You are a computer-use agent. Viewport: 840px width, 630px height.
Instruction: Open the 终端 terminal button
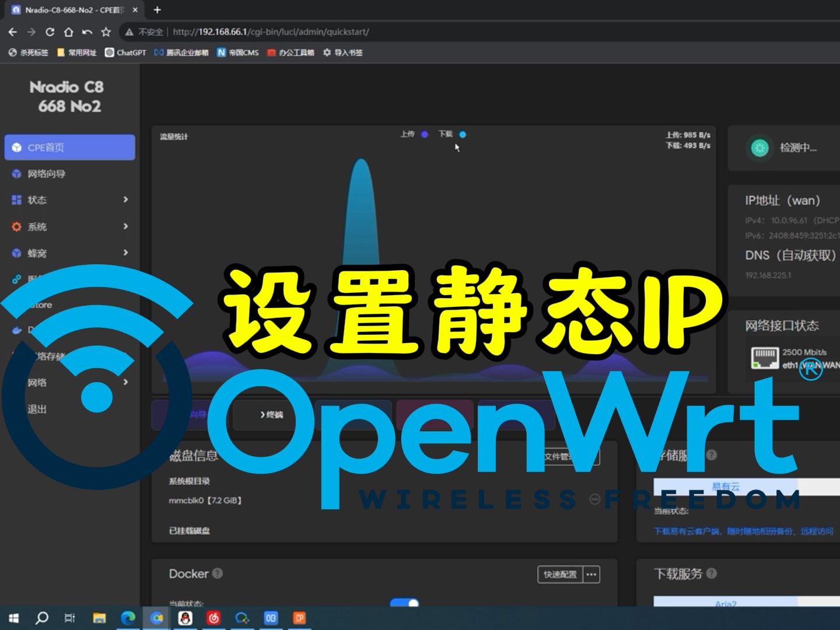(x=272, y=415)
